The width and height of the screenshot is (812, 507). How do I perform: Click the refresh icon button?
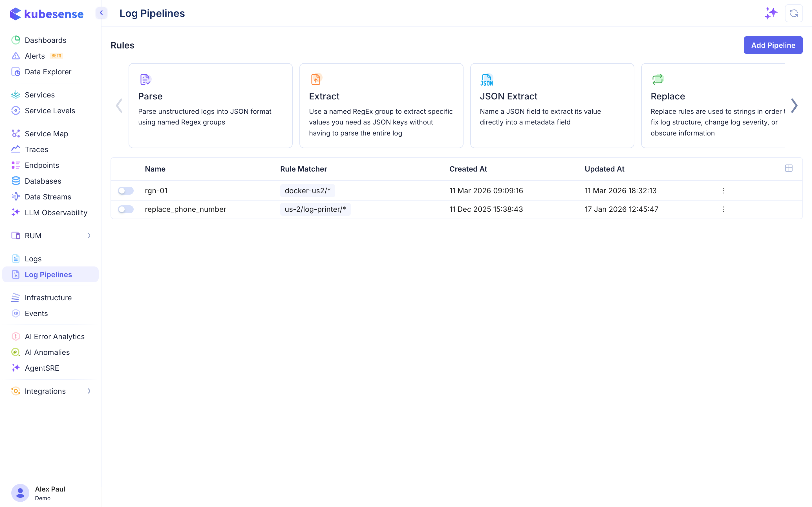pyautogui.click(x=794, y=14)
